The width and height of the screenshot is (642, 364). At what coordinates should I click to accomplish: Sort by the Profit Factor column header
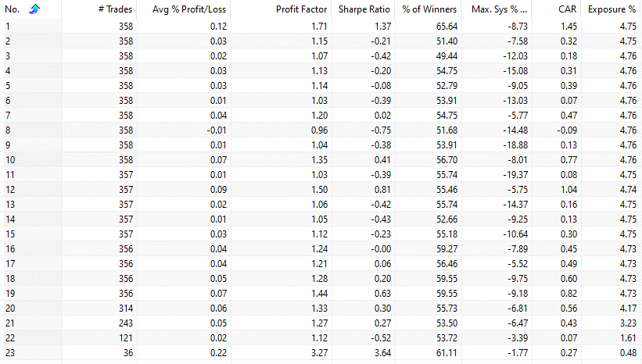pos(301,9)
